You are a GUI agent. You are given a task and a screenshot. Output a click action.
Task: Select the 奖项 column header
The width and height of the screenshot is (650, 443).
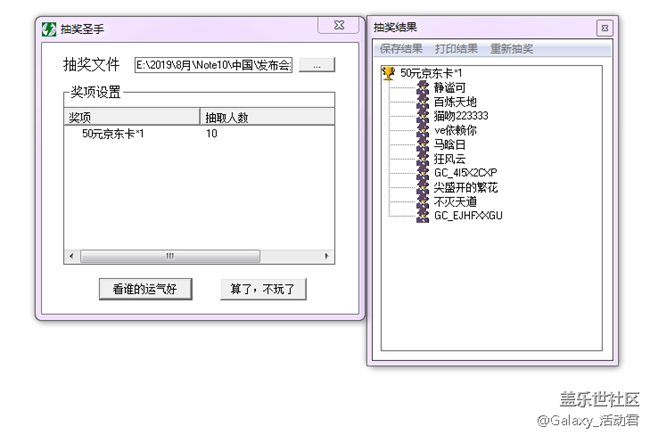point(131,117)
